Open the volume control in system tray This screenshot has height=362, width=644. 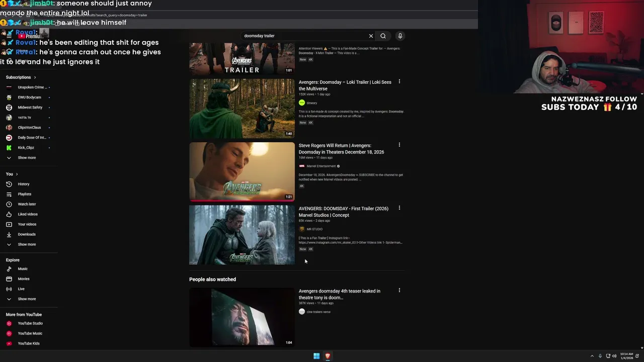point(614,356)
